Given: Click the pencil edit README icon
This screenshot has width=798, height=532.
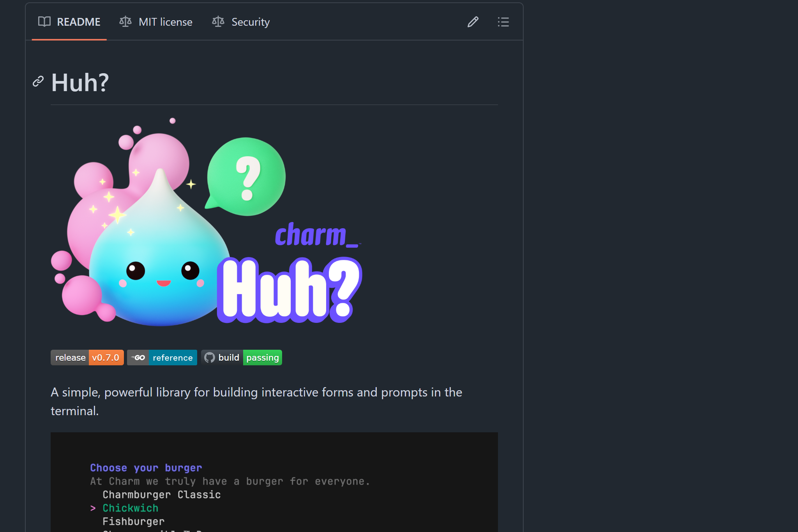Looking at the screenshot, I should tap(473, 22).
